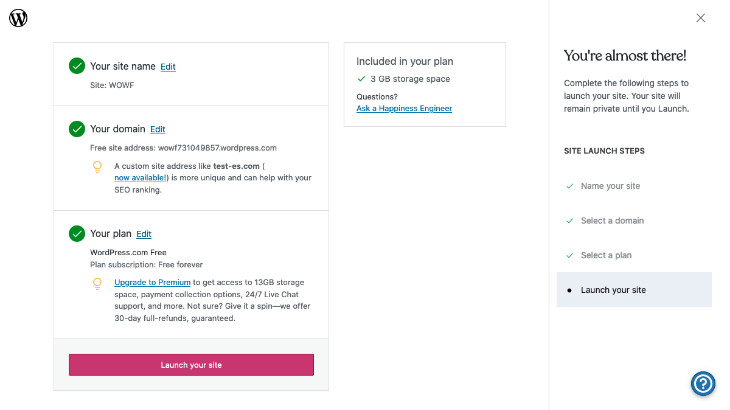Close the launch flow with X
730x410 pixels.
click(x=701, y=18)
